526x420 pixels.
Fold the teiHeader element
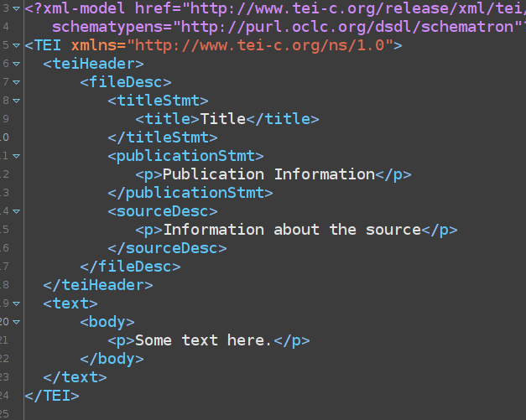pos(18,64)
